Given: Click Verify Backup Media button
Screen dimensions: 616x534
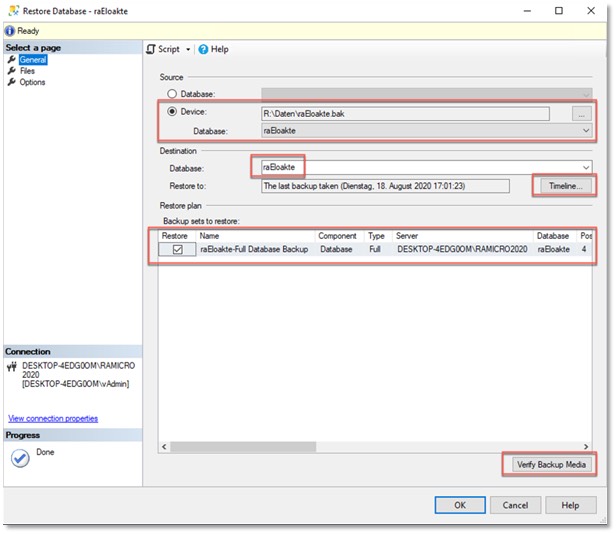Looking at the screenshot, I should coord(551,464).
